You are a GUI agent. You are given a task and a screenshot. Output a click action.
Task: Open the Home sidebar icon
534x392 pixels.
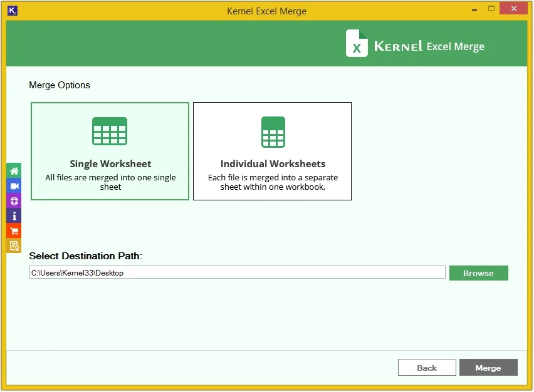[x=14, y=171]
